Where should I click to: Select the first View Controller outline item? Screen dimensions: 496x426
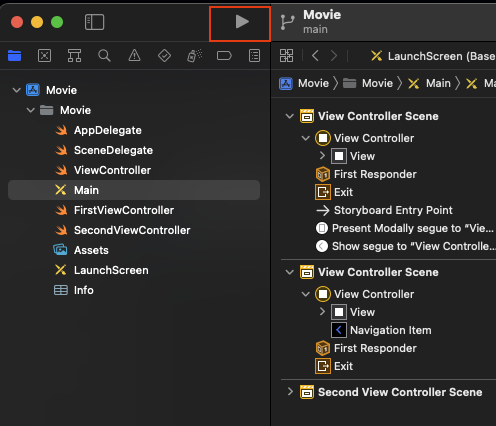tap(365, 138)
